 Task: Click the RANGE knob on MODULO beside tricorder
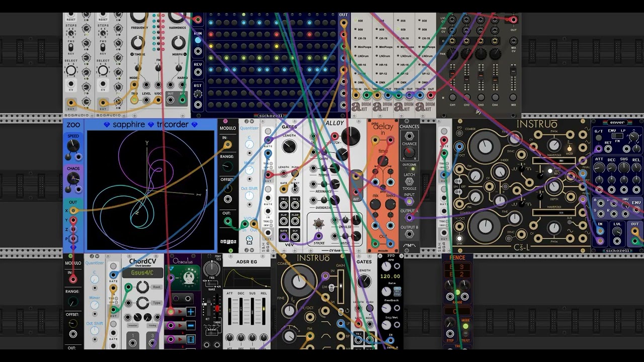click(x=227, y=167)
